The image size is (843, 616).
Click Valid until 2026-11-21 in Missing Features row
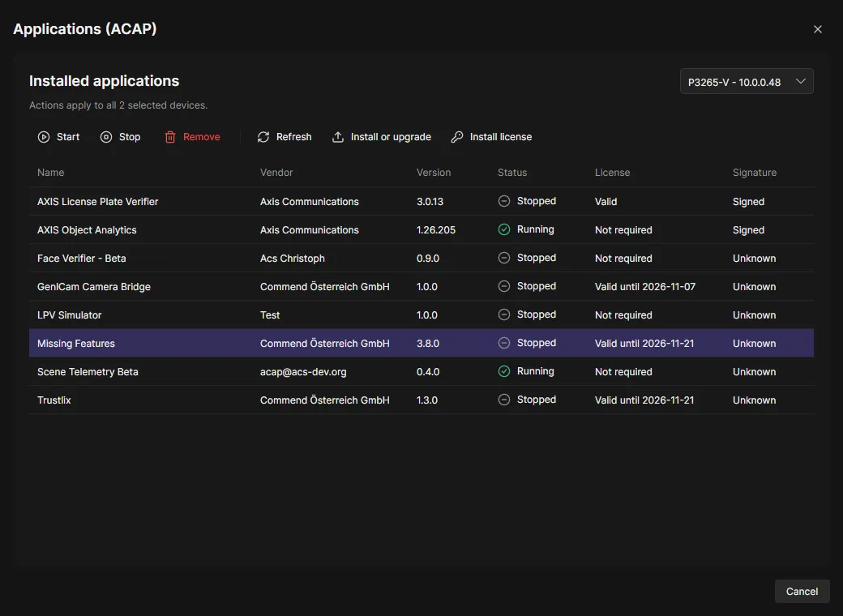coord(644,344)
